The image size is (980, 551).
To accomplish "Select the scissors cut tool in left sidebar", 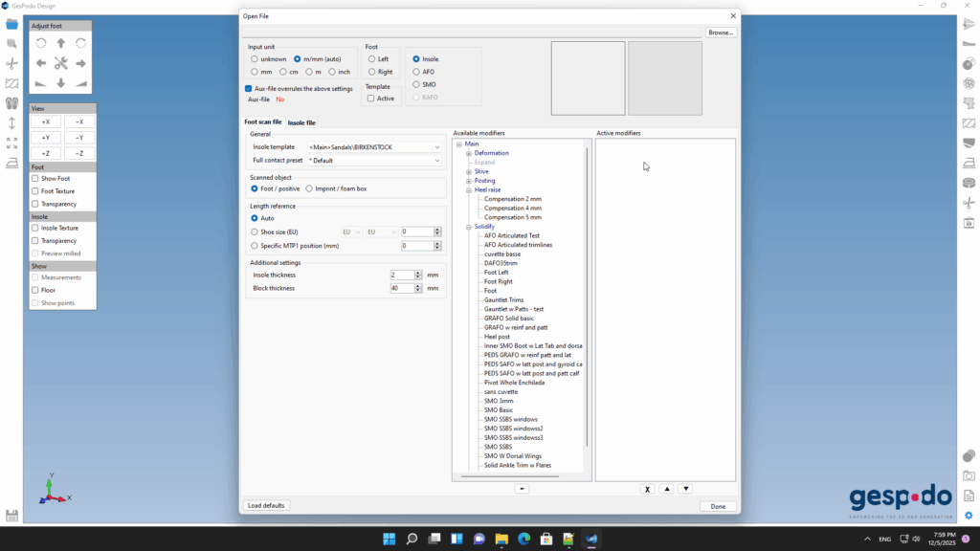I will [x=11, y=63].
